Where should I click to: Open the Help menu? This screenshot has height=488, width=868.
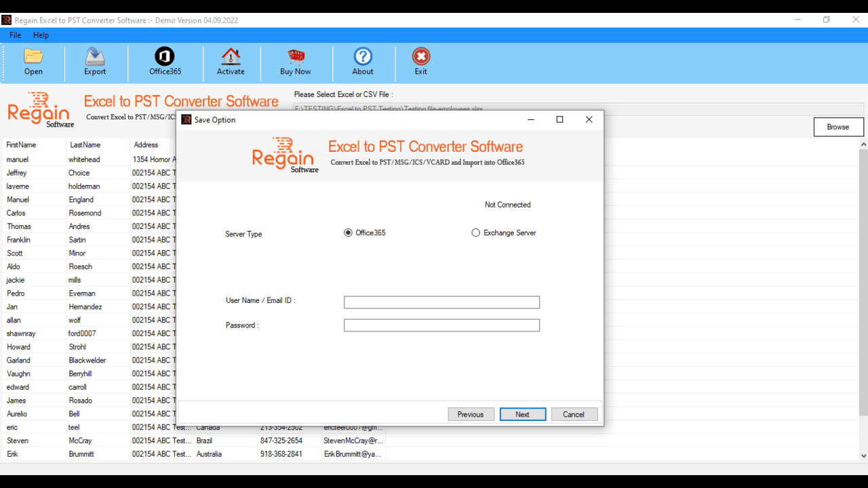click(x=41, y=35)
